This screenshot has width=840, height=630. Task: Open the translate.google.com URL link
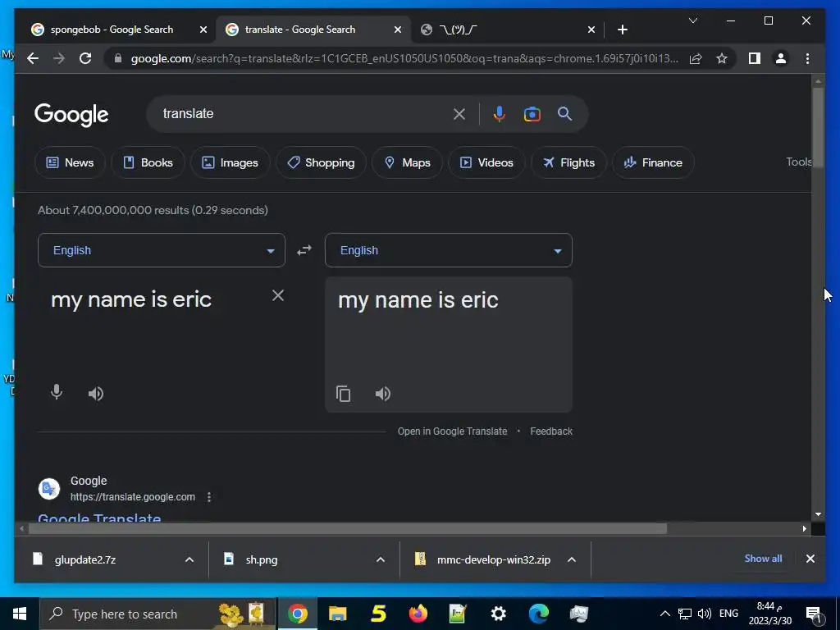click(x=133, y=497)
